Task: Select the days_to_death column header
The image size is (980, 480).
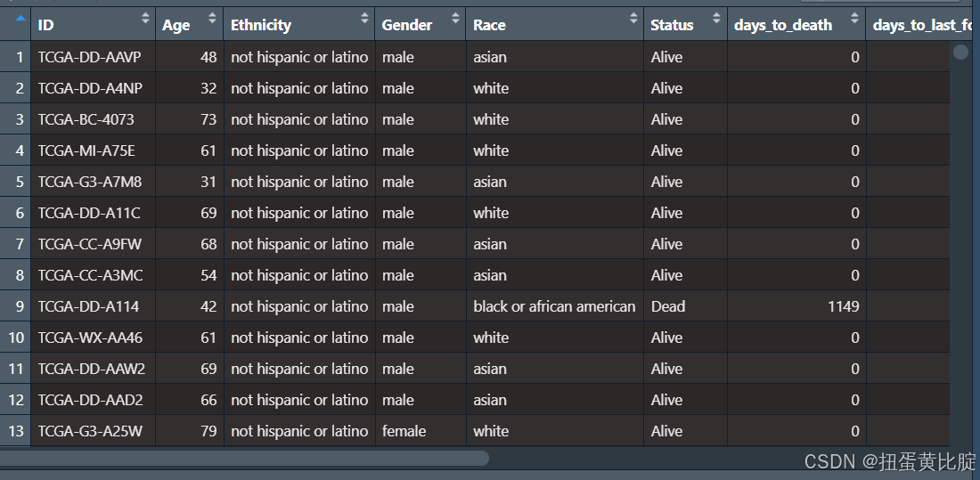Action: [796, 24]
